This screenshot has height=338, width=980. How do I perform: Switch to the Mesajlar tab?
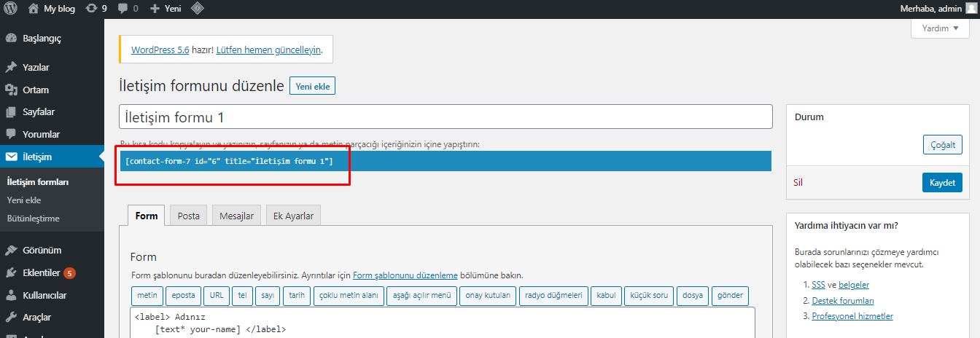click(236, 216)
